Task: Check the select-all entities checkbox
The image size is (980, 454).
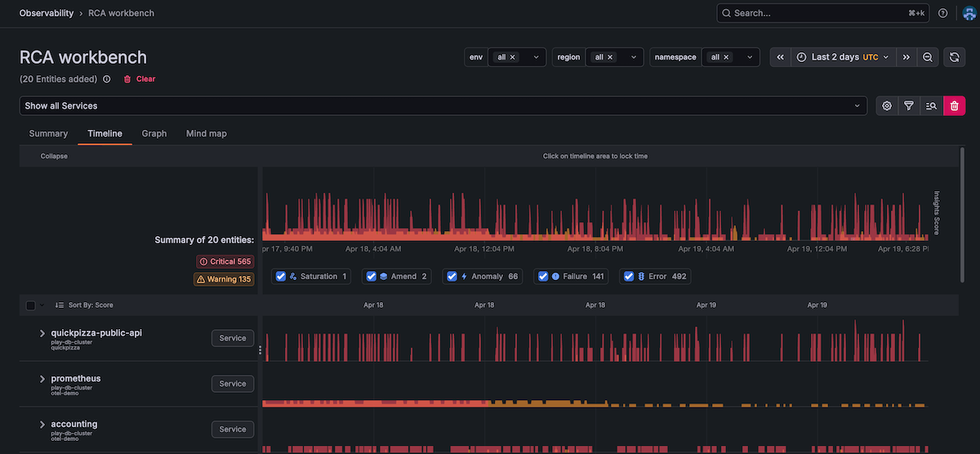Action: coord(31,305)
